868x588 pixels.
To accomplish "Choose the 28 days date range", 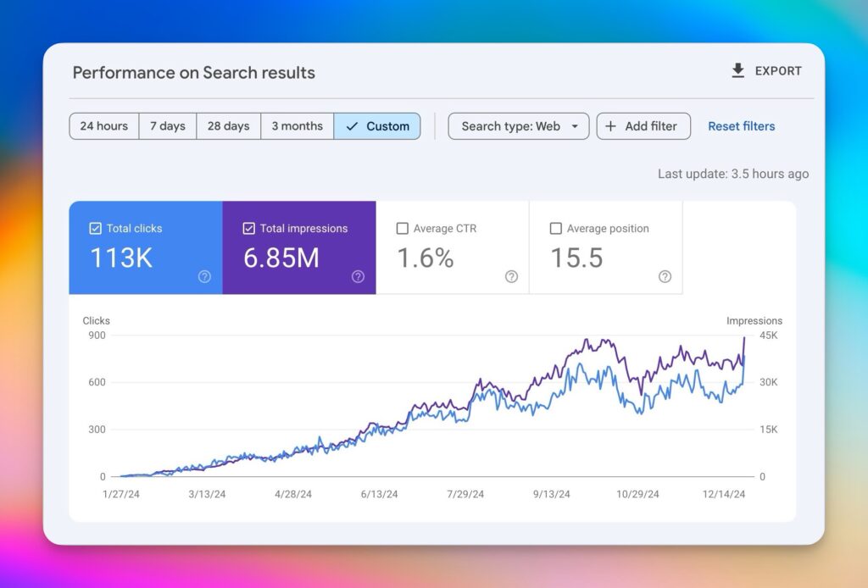I will tap(228, 126).
